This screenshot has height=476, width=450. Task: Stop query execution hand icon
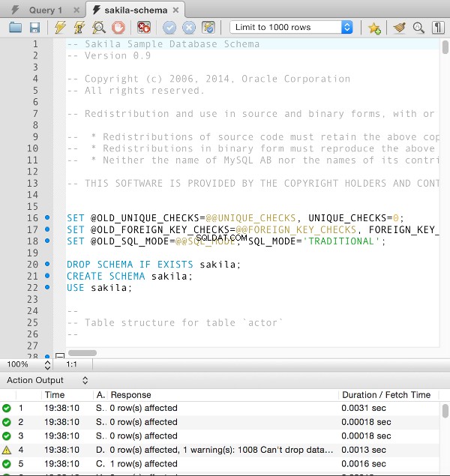tap(118, 28)
